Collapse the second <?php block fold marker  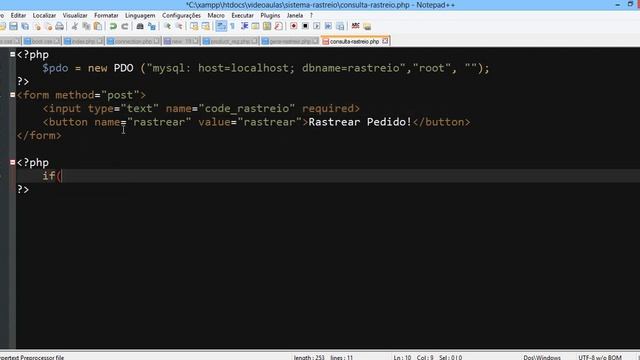click(13, 162)
